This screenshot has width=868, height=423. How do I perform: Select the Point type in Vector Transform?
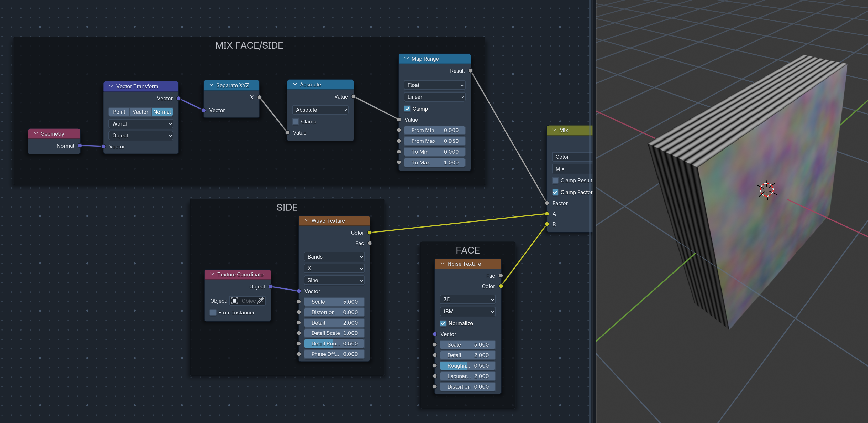pos(119,112)
